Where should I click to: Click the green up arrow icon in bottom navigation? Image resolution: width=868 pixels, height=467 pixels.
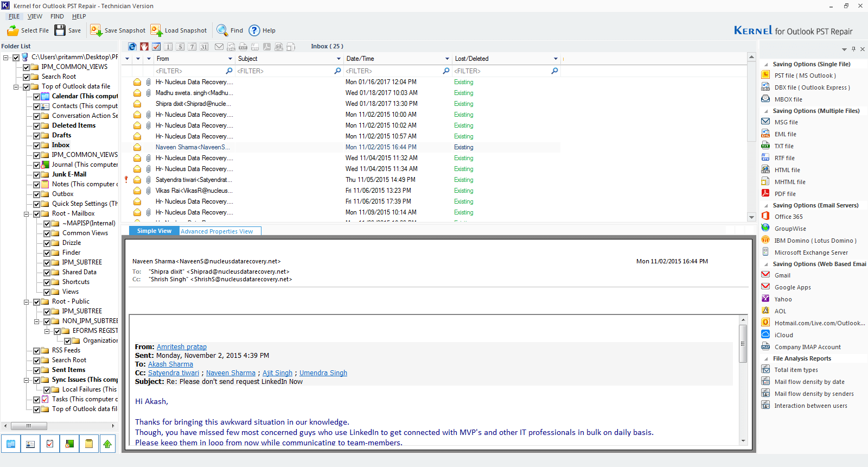(x=107, y=444)
